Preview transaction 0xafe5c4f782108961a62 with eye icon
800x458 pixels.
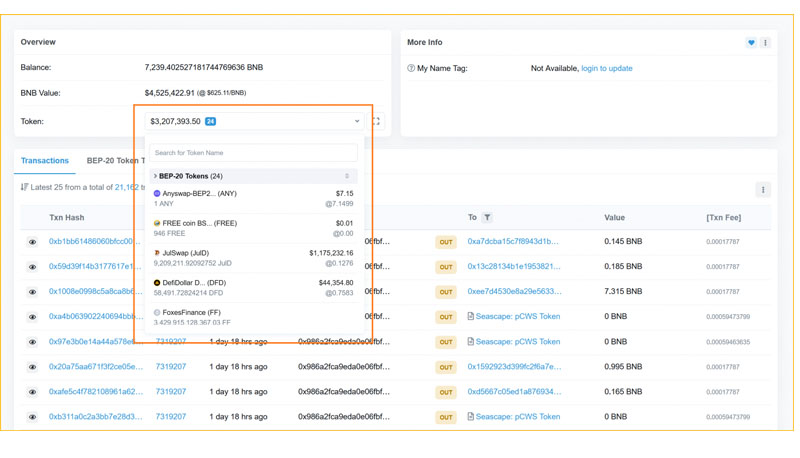tap(32, 392)
